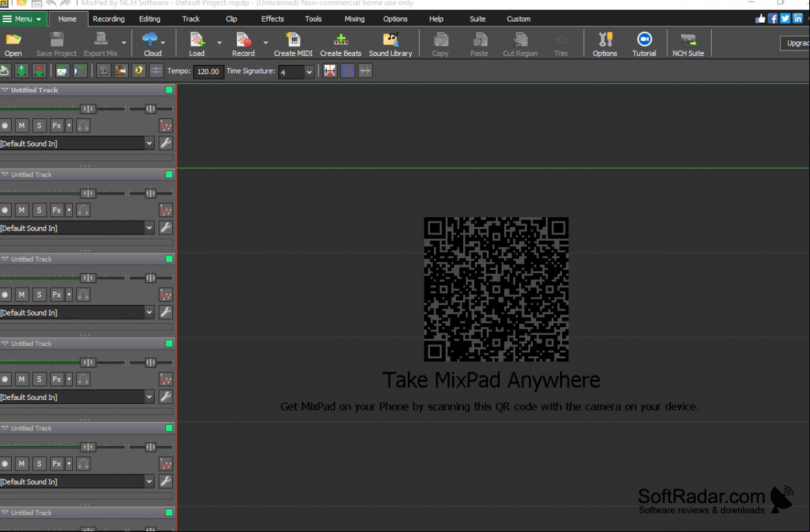
Task: Click the Twitter share icon
Action: pyautogui.click(x=785, y=19)
